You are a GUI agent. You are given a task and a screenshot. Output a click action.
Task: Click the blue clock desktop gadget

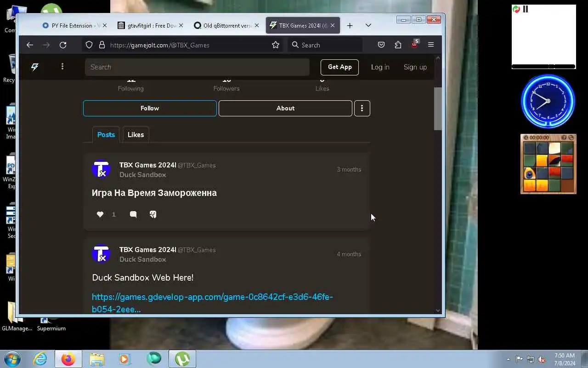(548, 101)
